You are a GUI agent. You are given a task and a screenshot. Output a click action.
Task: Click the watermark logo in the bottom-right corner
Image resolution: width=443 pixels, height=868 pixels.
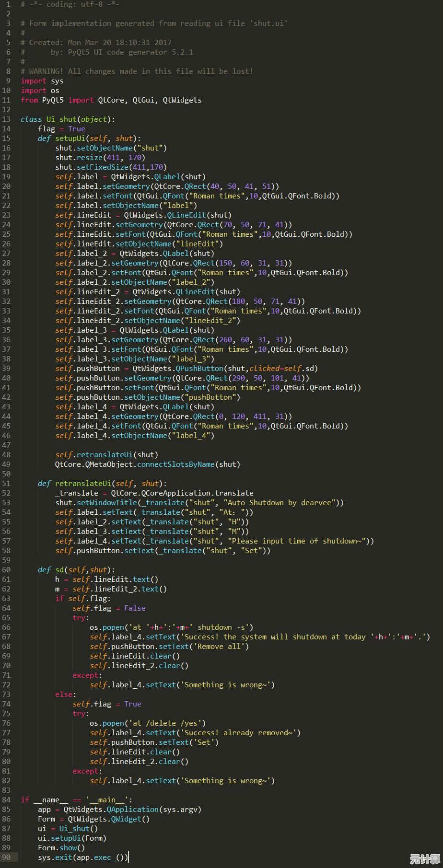coord(424,859)
